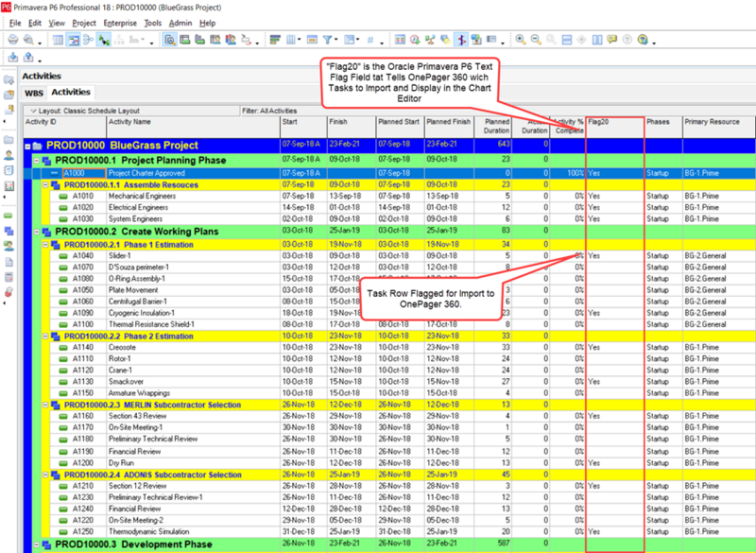Image resolution: width=756 pixels, height=553 pixels.
Task: Click the Primary Resource column header
Action: click(x=719, y=128)
